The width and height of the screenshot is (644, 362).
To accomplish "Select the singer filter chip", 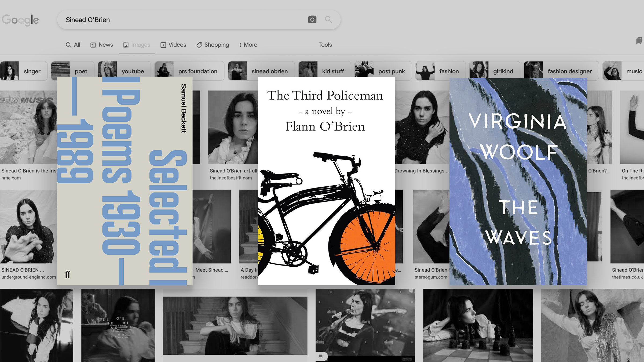I will point(24,71).
